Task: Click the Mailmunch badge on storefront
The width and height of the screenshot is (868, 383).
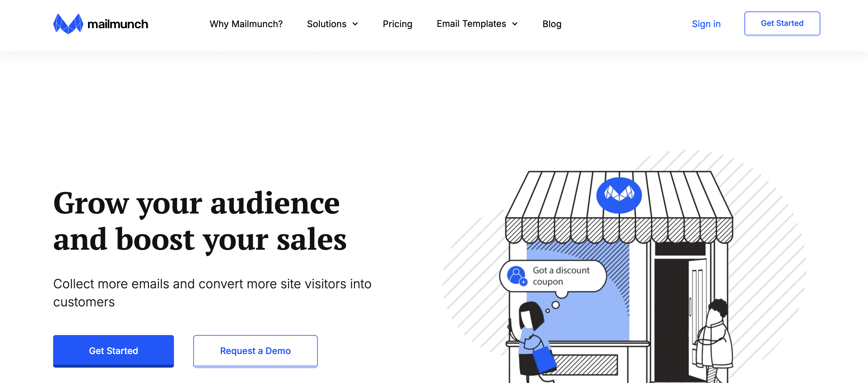Action: coord(619,193)
